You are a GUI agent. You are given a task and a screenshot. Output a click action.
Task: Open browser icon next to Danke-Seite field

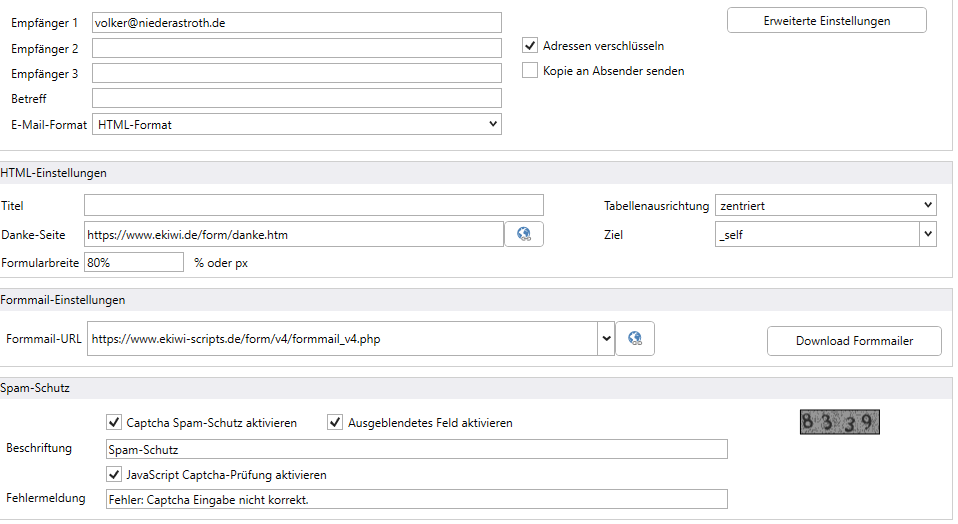tap(523, 234)
